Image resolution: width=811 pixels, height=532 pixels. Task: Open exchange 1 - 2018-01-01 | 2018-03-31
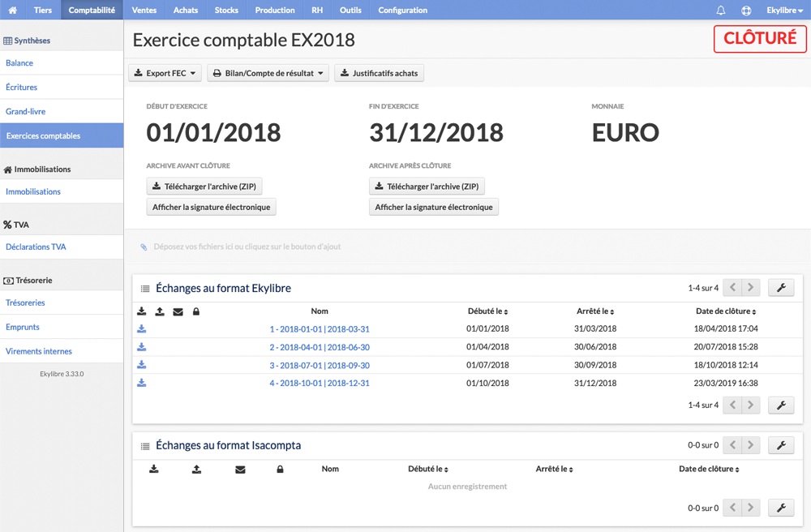[320, 328]
